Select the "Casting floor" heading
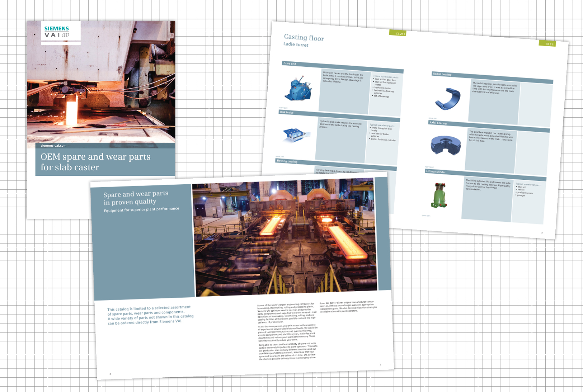Viewport: 583px width, 392px height. 304,37
